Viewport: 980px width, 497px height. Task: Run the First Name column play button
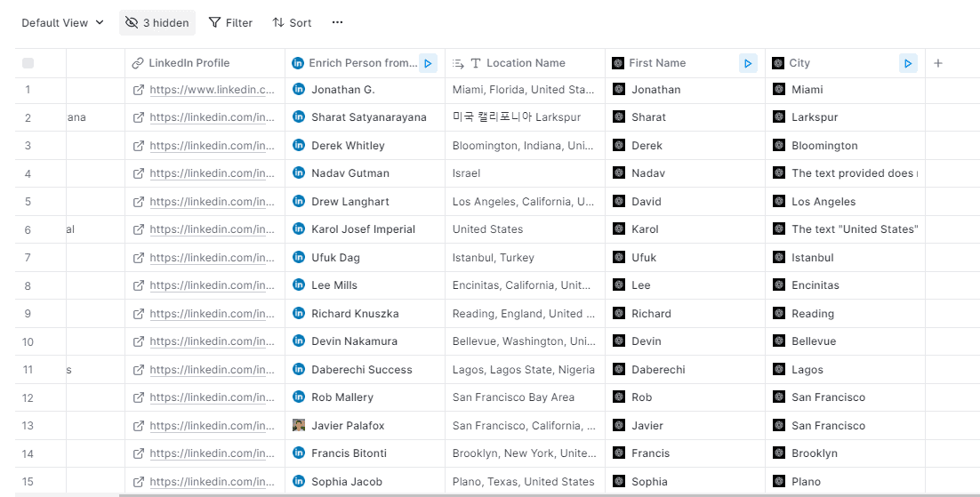[x=748, y=63]
